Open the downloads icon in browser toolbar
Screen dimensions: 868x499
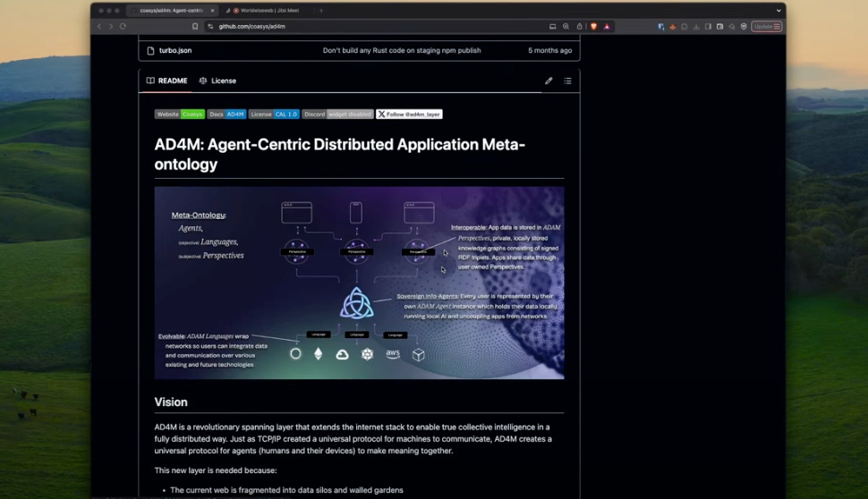click(x=696, y=26)
